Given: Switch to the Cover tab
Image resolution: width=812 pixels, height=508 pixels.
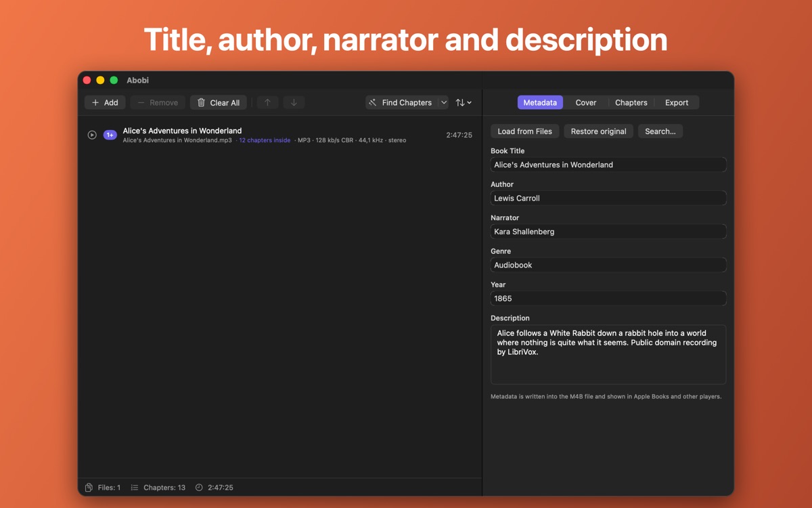Looking at the screenshot, I should [586, 102].
